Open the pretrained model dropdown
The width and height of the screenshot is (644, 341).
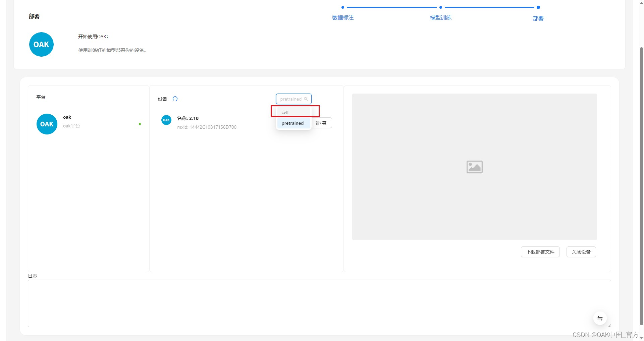pos(293,99)
